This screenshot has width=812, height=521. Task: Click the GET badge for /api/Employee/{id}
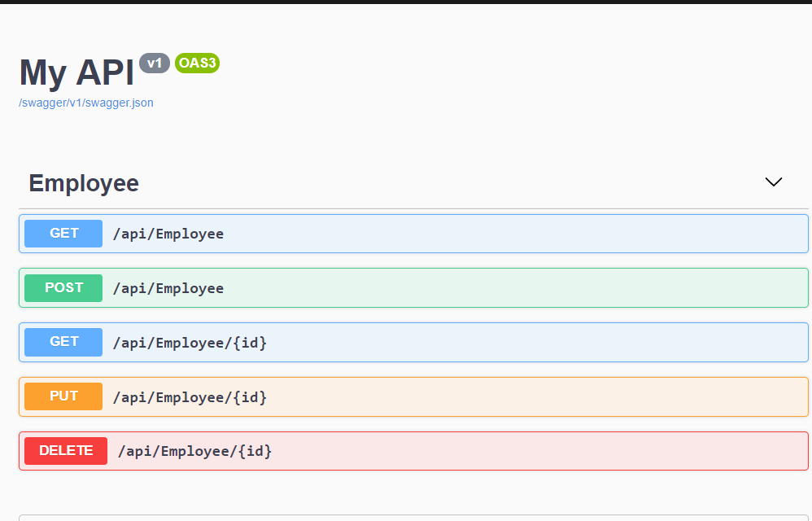(63, 342)
